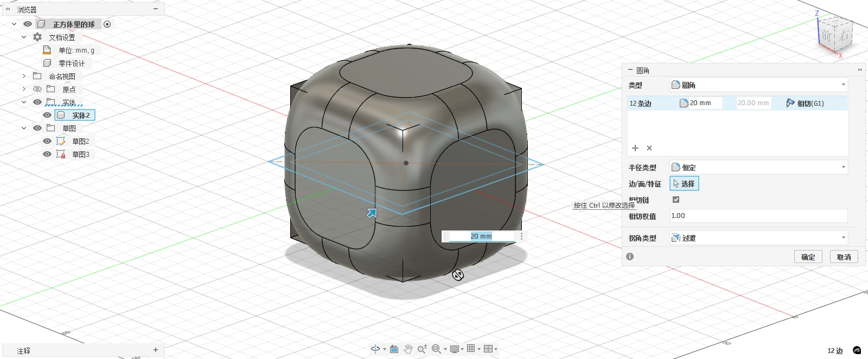This screenshot has width=868, height=359.
Task: Click activate radio button beside 正方体里的球
Action: point(107,24)
